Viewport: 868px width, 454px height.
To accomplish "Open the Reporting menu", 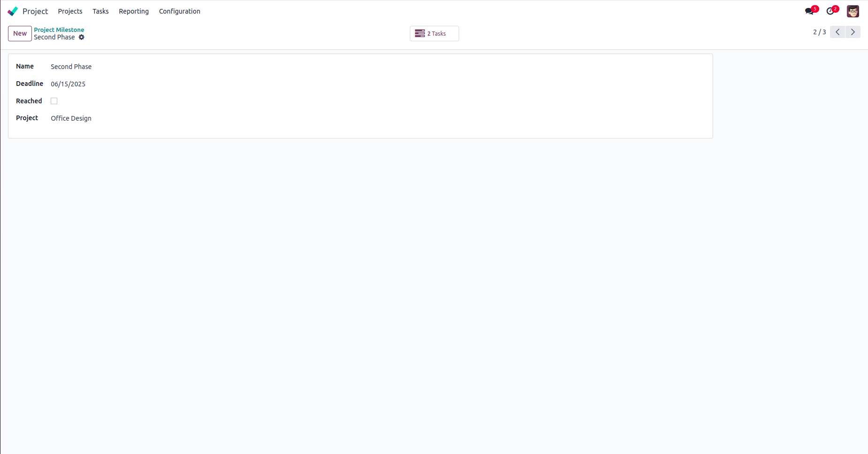I will coord(134,11).
